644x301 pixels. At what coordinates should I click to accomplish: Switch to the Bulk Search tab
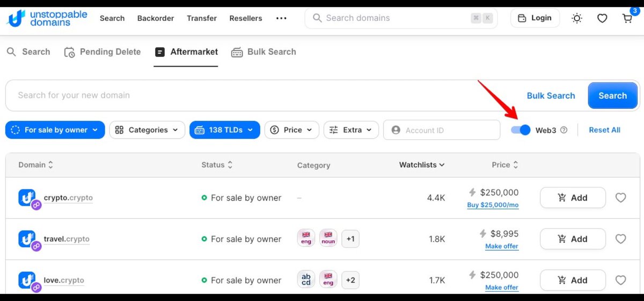pos(264,52)
